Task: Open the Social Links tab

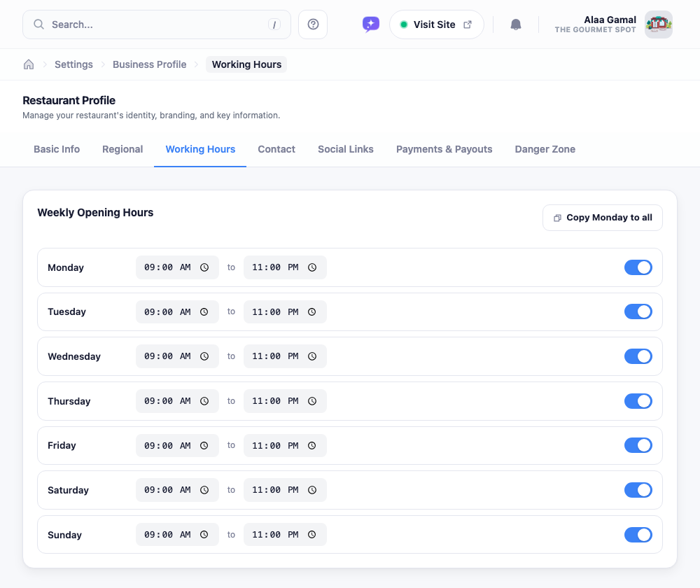Action: click(x=346, y=149)
